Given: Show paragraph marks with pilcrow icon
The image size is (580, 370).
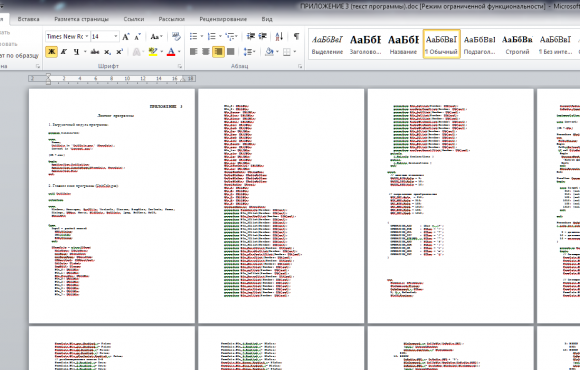Looking at the screenshot, I should coord(296,36).
